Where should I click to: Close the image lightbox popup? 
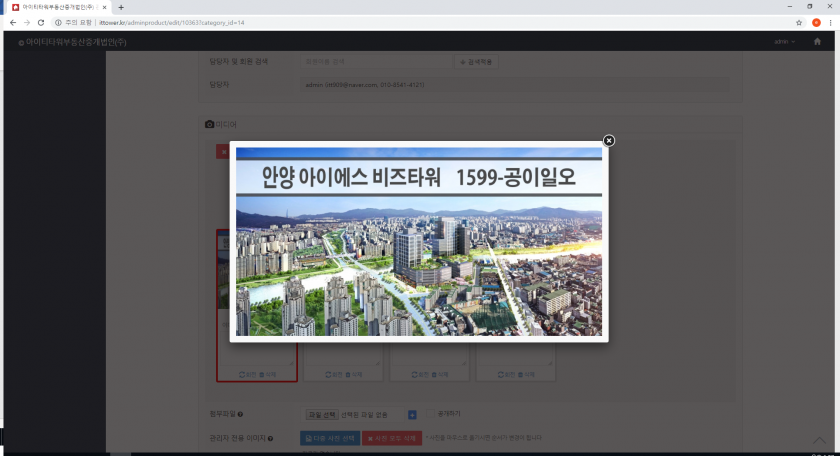609,141
